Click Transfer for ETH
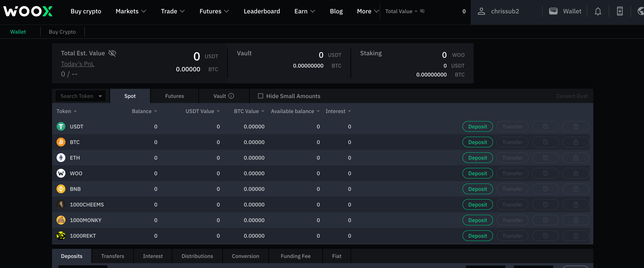Screen dimensions: 644x268 (512, 158)
